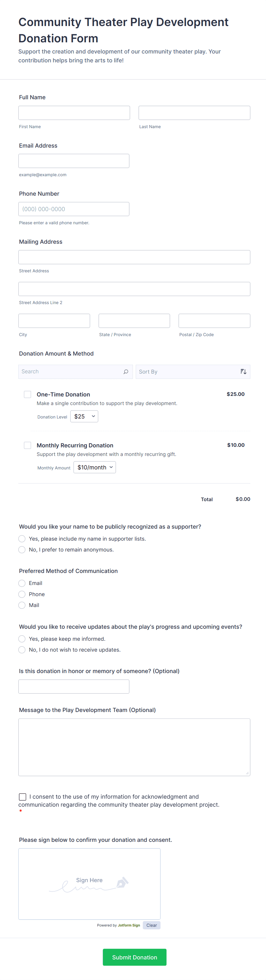
Task: Clear the signature field
Action: click(x=152, y=925)
